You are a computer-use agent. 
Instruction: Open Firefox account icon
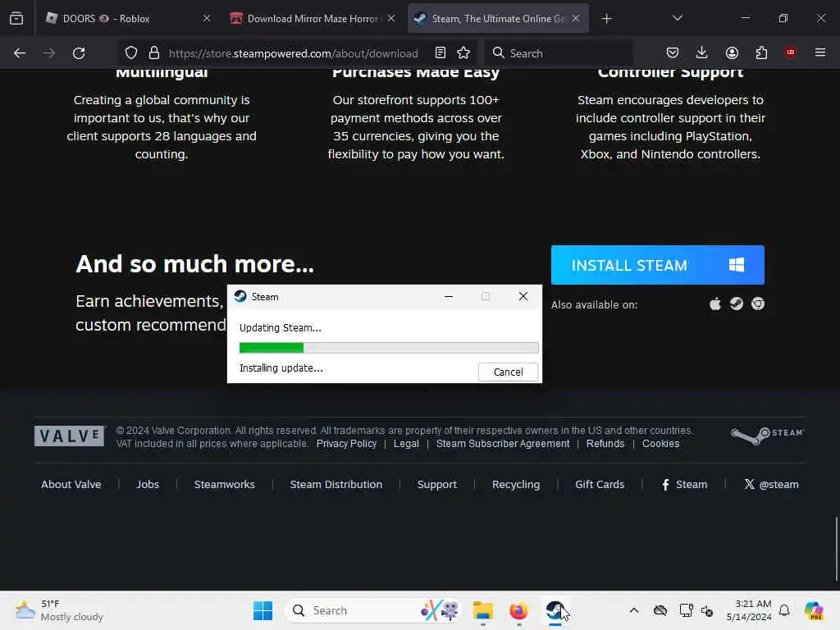point(732,52)
